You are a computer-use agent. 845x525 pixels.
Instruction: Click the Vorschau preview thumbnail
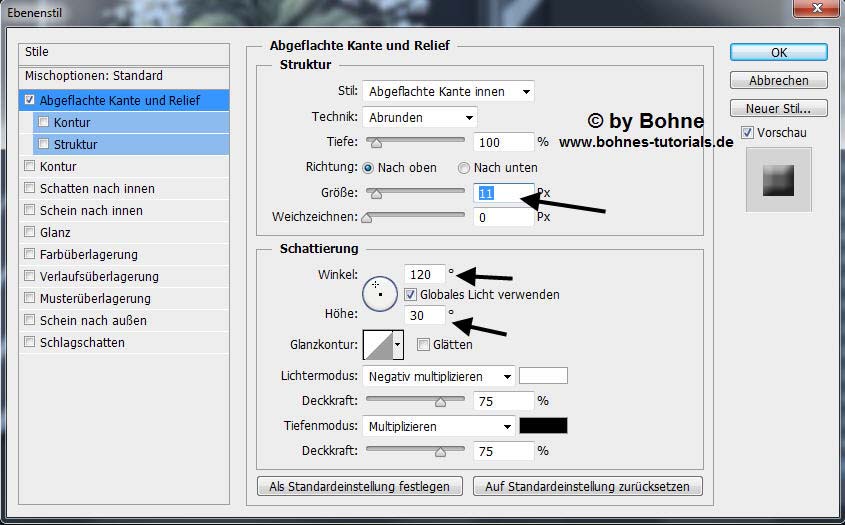pos(779,180)
